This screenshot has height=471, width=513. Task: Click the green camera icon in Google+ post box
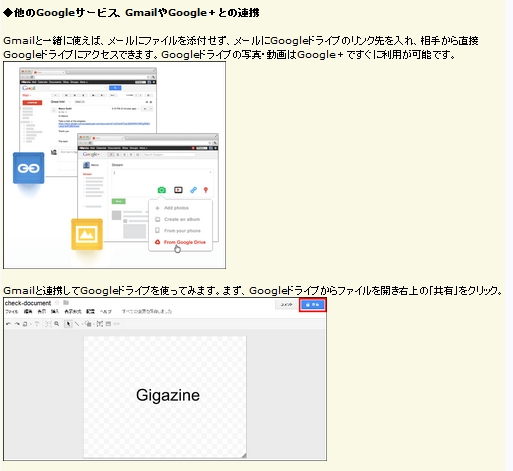162,190
